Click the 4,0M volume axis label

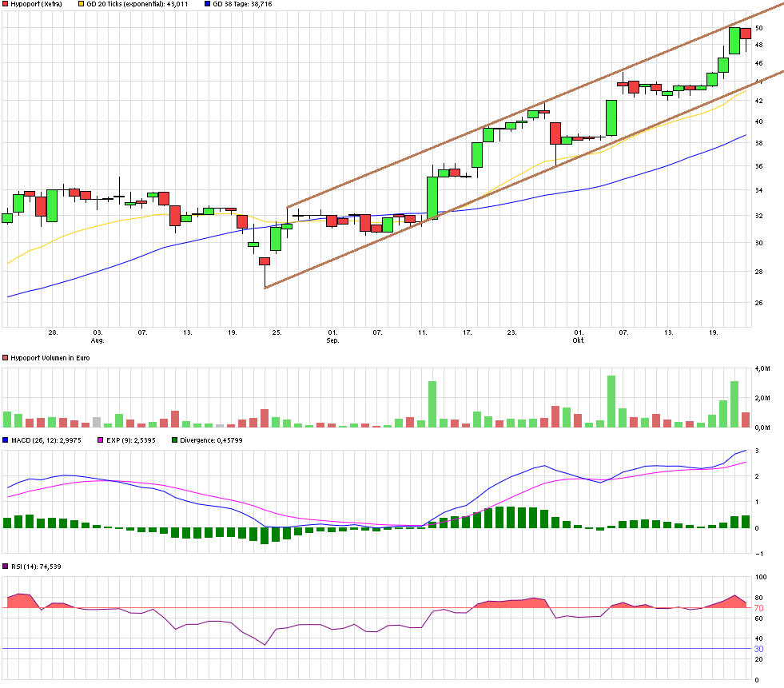coord(762,368)
